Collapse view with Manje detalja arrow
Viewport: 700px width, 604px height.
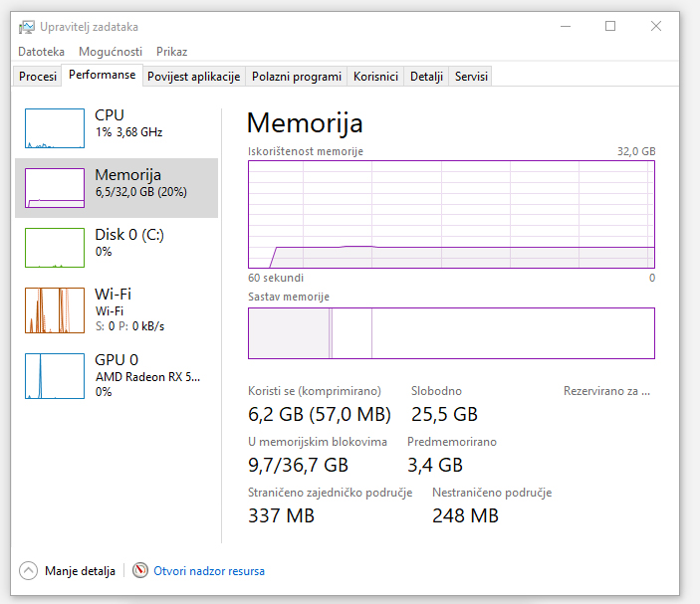(29, 571)
